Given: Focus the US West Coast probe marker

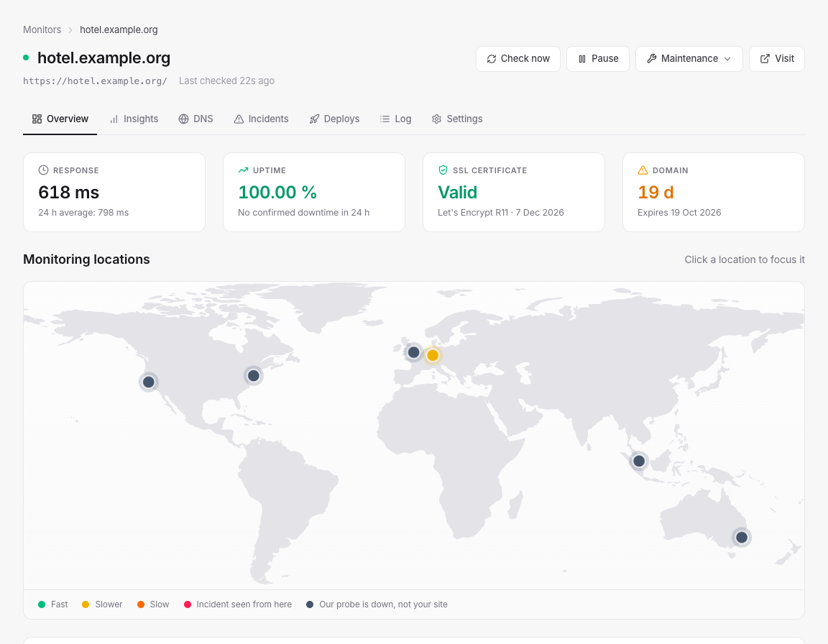Looking at the screenshot, I should [x=148, y=382].
